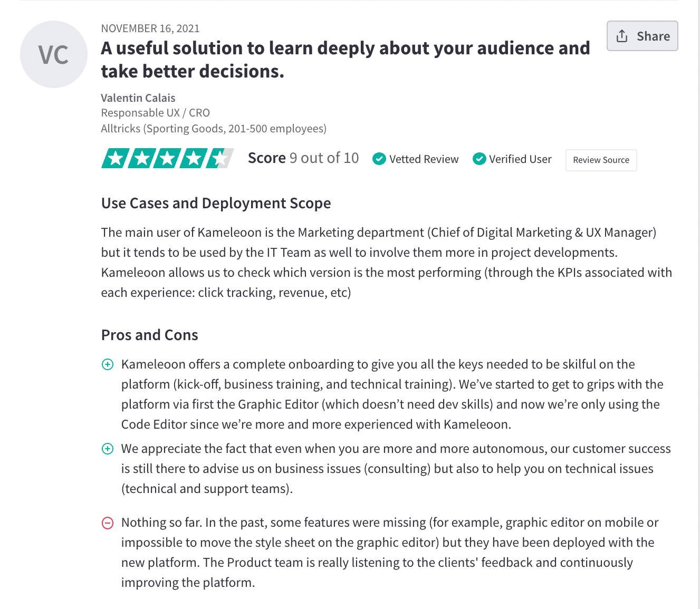Open reviewer name Valentin Calais

[x=138, y=98]
